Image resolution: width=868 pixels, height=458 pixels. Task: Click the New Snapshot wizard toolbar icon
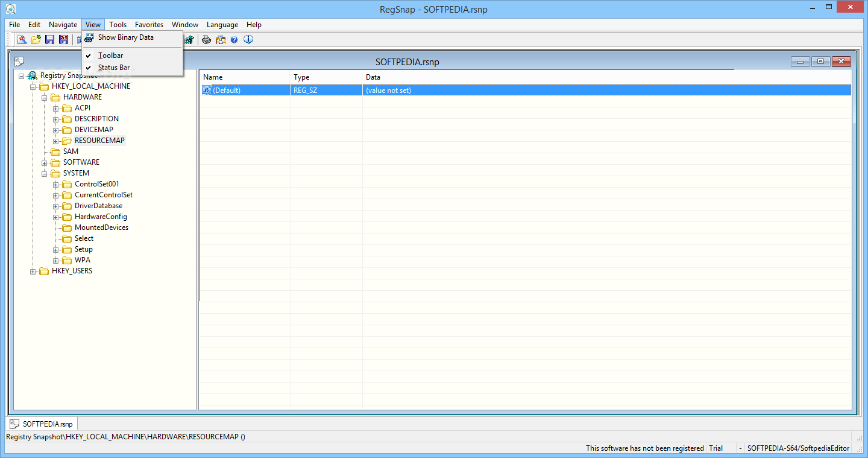(x=22, y=40)
